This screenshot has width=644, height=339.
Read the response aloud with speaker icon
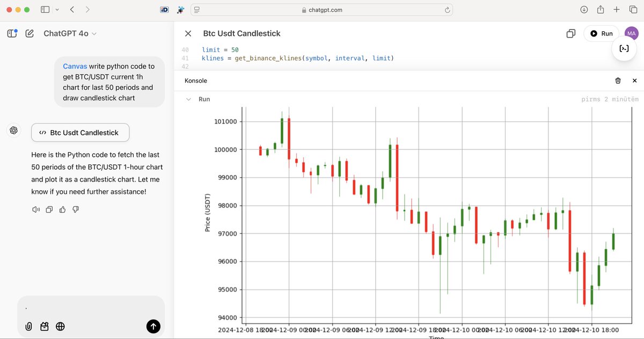point(36,210)
